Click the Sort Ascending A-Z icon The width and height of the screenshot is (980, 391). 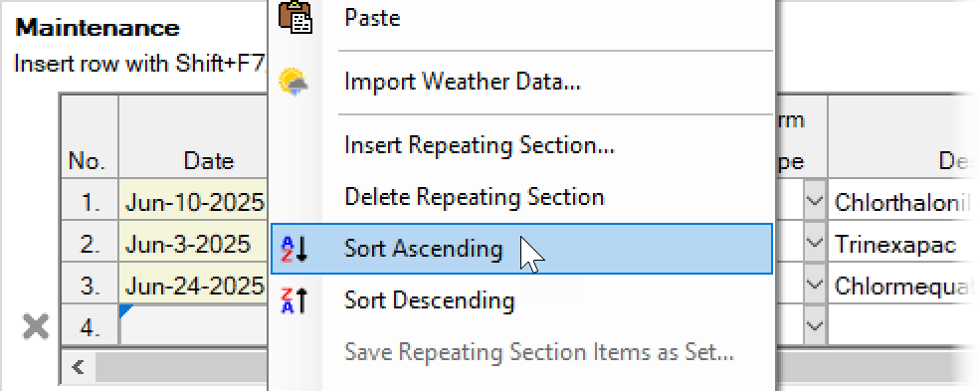point(294,249)
